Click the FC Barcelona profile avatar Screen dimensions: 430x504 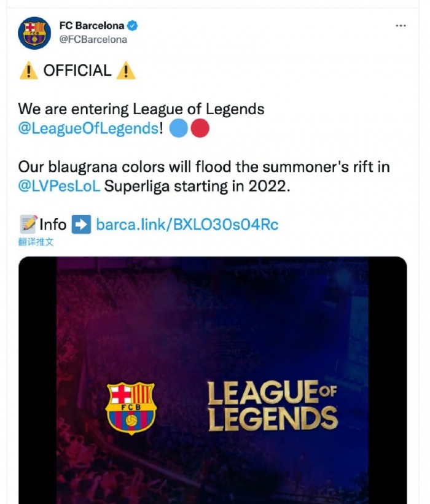pos(34,33)
